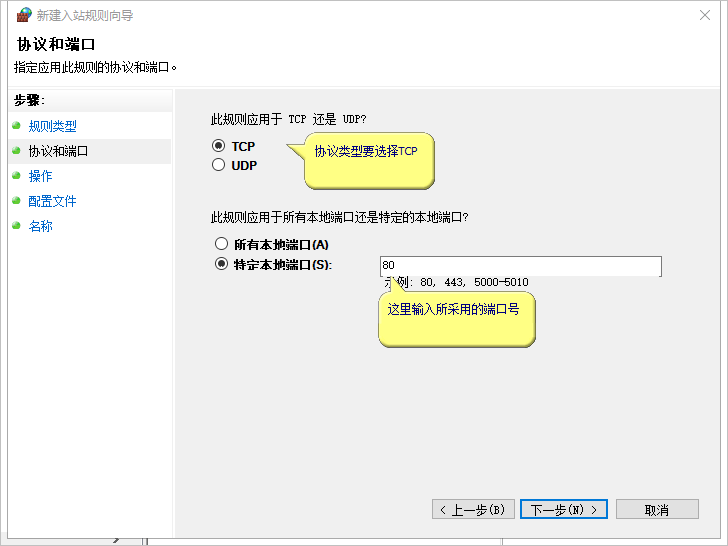The width and height of the screenshot is (728, 546).
Task: Select the TCP protocol radio button
Action: tap(219, 146)
